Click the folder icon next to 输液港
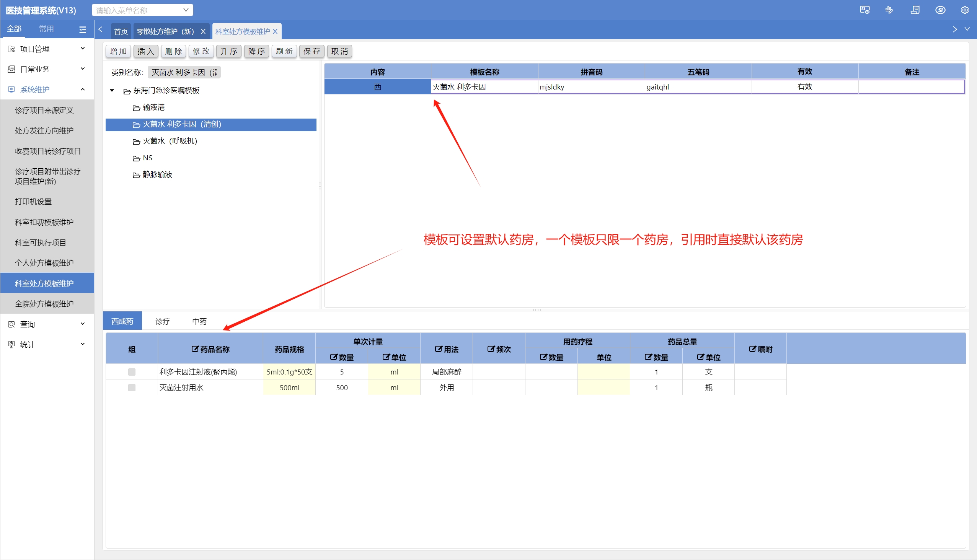The height and width of the screenshot is (560, 977). tap(136, 108)
